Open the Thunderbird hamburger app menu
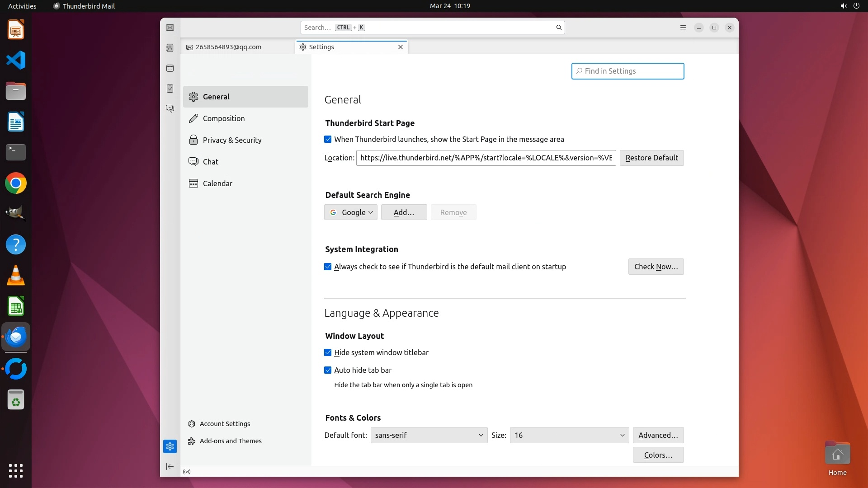 [x=683, y=28]
